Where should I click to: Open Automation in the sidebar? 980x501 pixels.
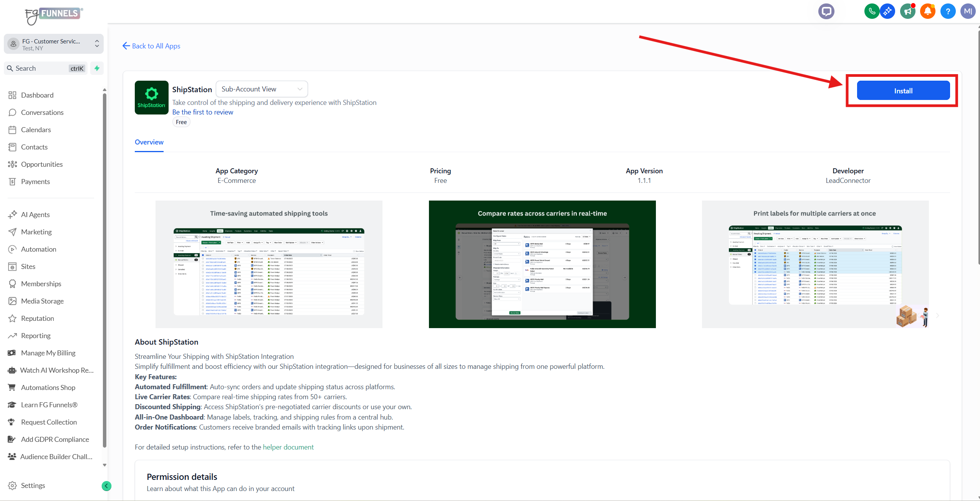click(x=38, y=249)
